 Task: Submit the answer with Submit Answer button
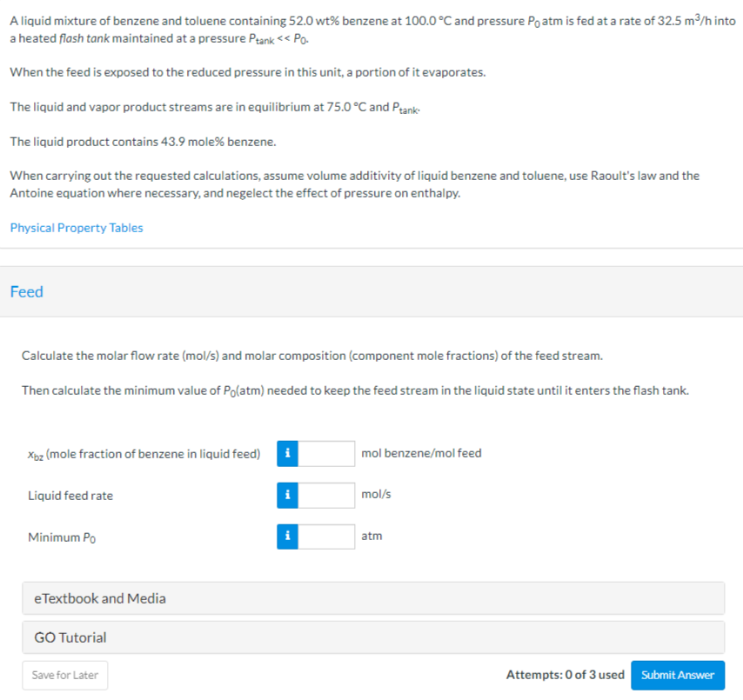point(678,675)
